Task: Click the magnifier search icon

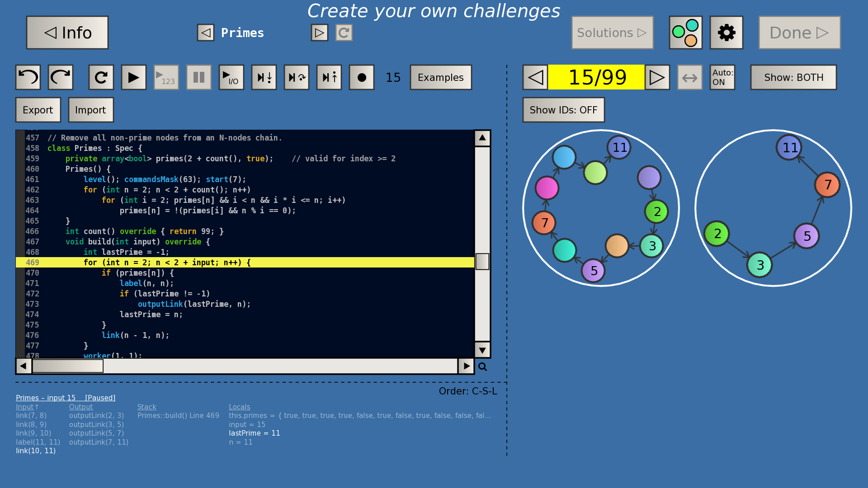Action: point(483,367)
